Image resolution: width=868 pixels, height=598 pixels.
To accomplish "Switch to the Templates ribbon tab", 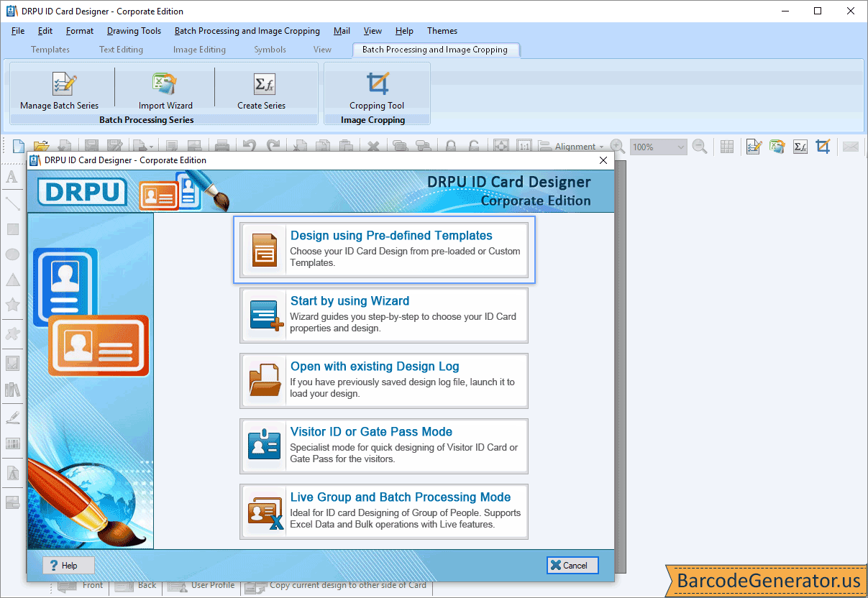I will pyautogui.click(x=50, y=50).
